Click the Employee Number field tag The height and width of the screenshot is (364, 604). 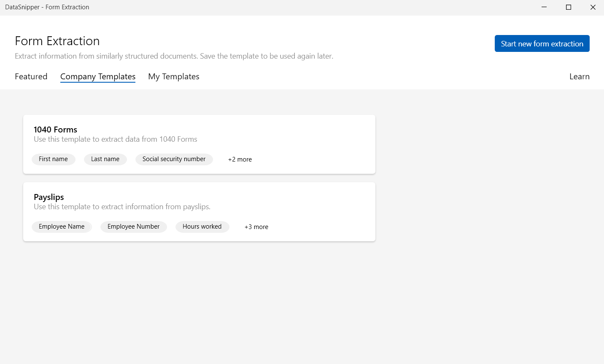133,226
